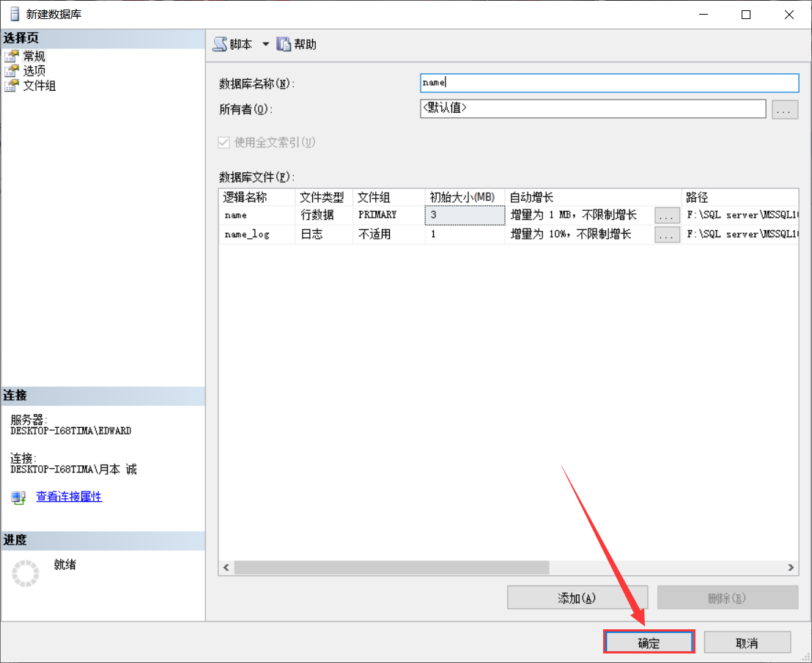The height and width of the screenshot is (663, 812).
Task: Confirm with the 确定 button
Action: (649, 642)
